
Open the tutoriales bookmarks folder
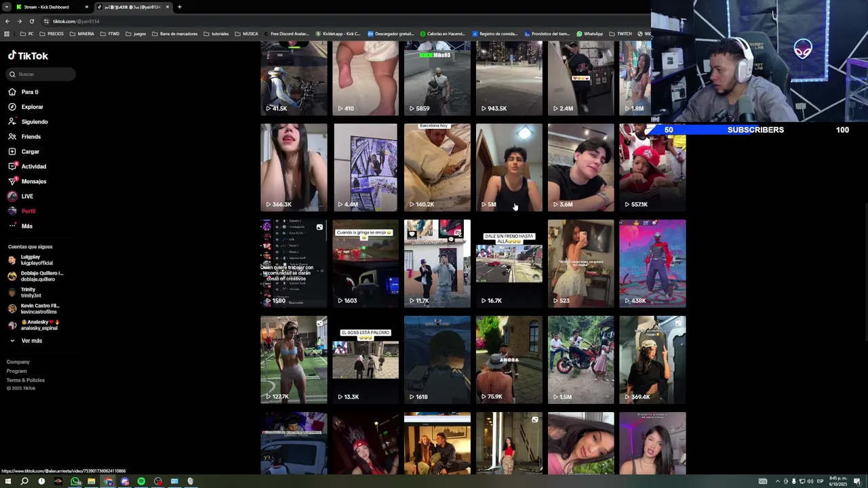click(x=216, y=34)
